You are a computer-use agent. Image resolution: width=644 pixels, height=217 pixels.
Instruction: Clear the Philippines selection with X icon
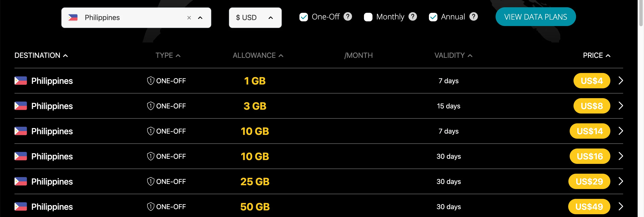coord(189,18)
